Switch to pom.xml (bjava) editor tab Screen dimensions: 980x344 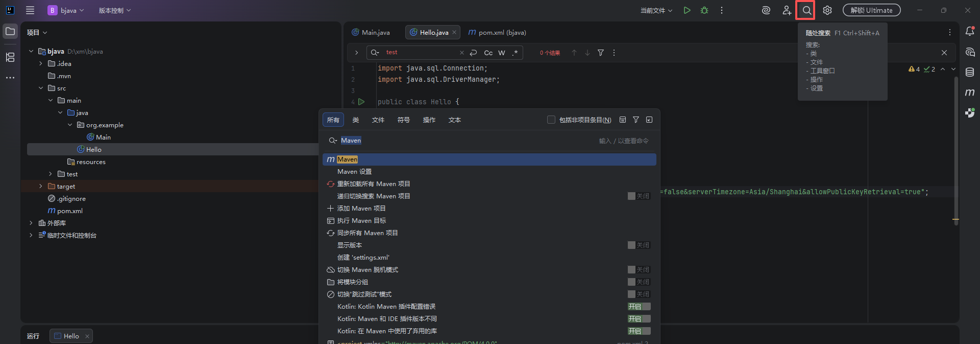pyautogui.click(x=497, y=32)
